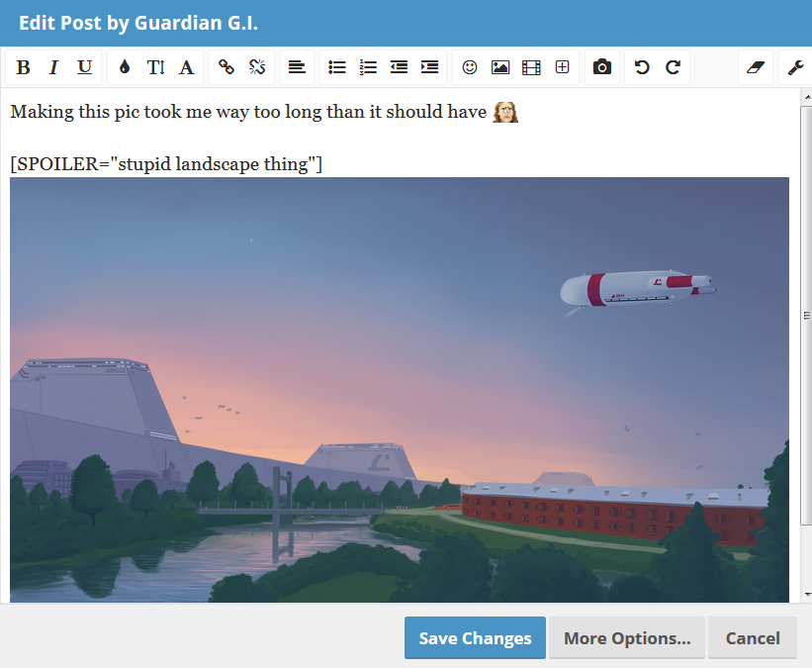Undo the last edit

point(642,67)
